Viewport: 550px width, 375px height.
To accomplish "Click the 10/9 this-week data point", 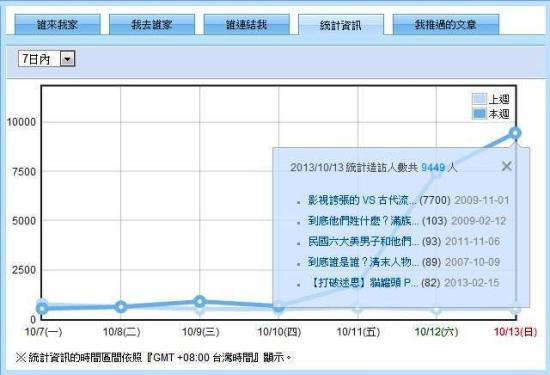I will click(200, 301).
